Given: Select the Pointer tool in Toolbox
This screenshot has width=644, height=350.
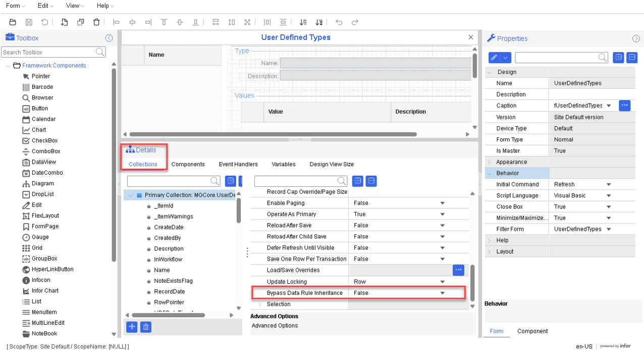Looking at the screenshot, I should coord(40,76).
